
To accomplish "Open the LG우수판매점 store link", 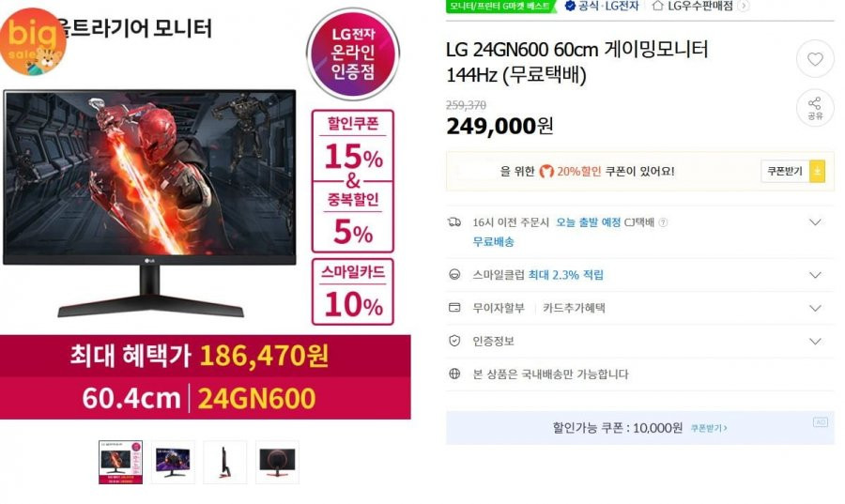I will coord(699,6).
